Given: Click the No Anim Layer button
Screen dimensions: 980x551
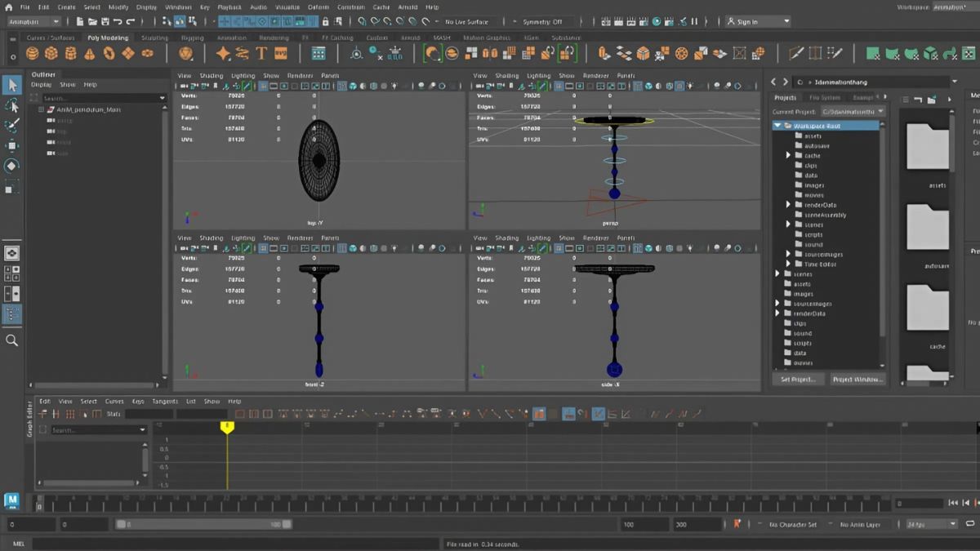Looking at the screenshot, I should (860, 524).
